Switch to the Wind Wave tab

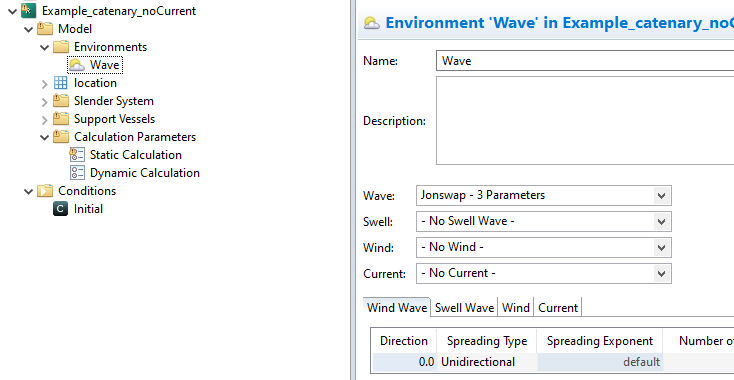point(396,307)
